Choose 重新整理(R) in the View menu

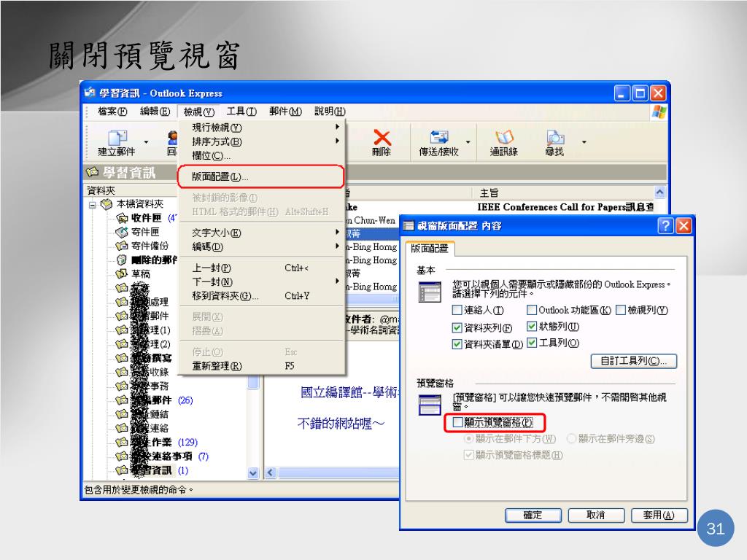pyautogui.click(x=261, y=366)
